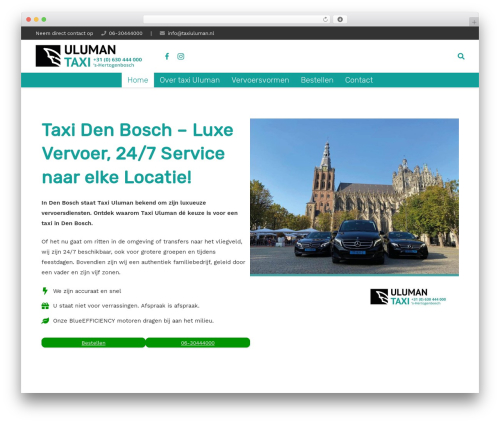Click the download icon beside address bar

click(x=340, y=19)
